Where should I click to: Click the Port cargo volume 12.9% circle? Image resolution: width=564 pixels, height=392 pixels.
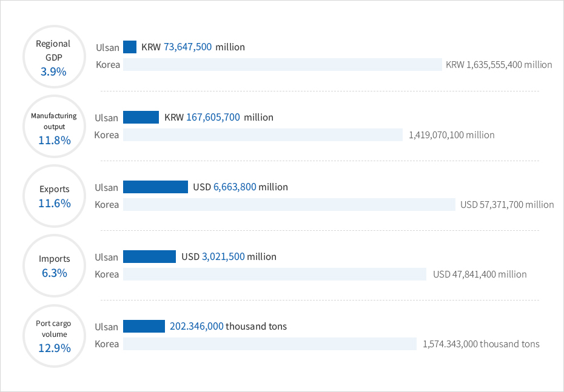(x=55, y=336)
